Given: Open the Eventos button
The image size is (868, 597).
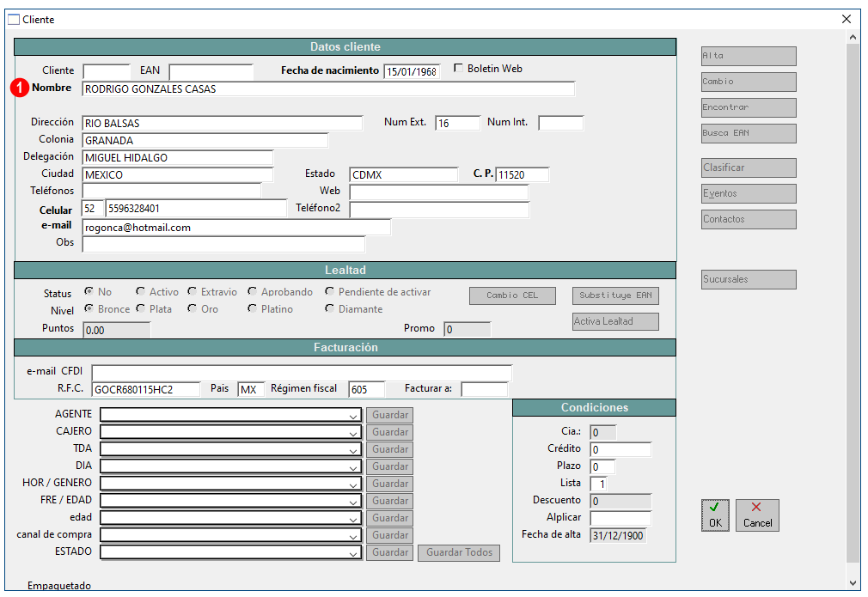Looking at the screenshot, I should coord(749,193).
